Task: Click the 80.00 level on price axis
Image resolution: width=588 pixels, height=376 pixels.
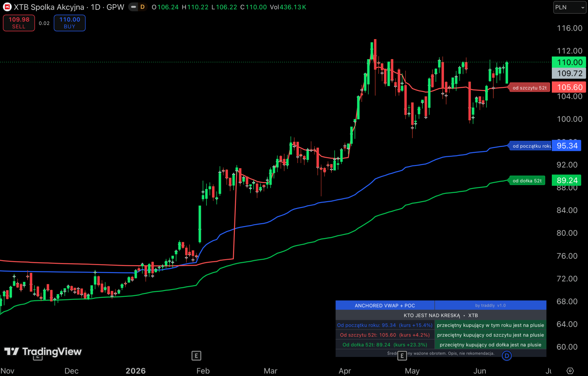Action: pyautogui.click(x=567, y=233)
